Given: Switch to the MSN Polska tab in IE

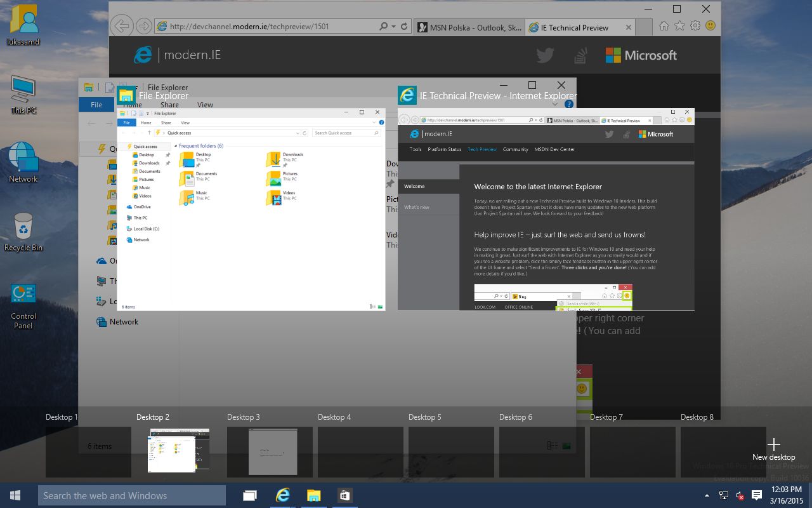Looking at the screenshot, I should [x=469, y=27].
